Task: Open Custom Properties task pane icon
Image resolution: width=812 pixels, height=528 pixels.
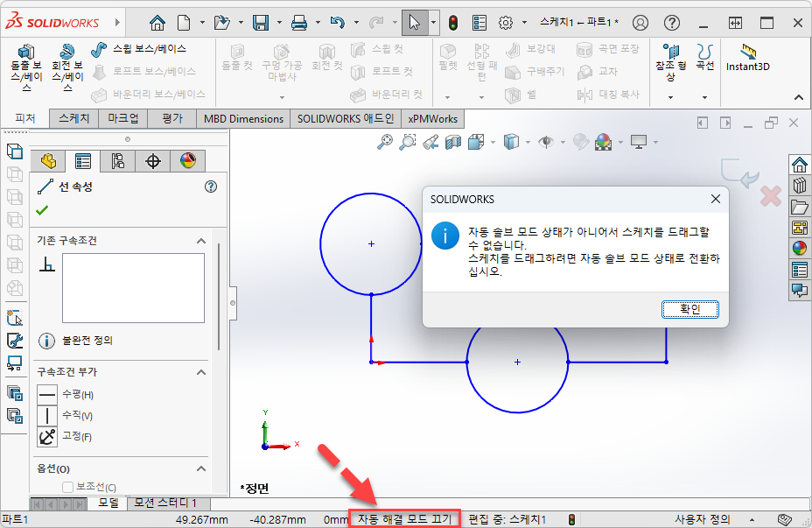Action: click(800, 270)
